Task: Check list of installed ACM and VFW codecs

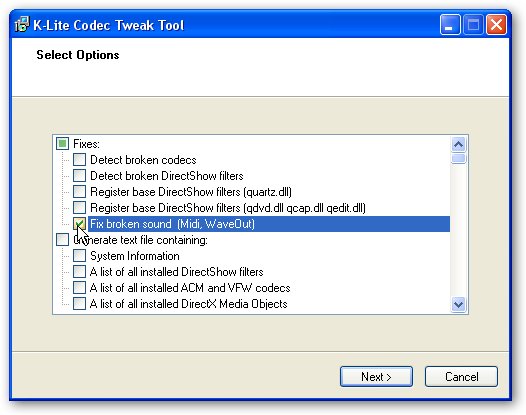Action: [x=80, y=288]
